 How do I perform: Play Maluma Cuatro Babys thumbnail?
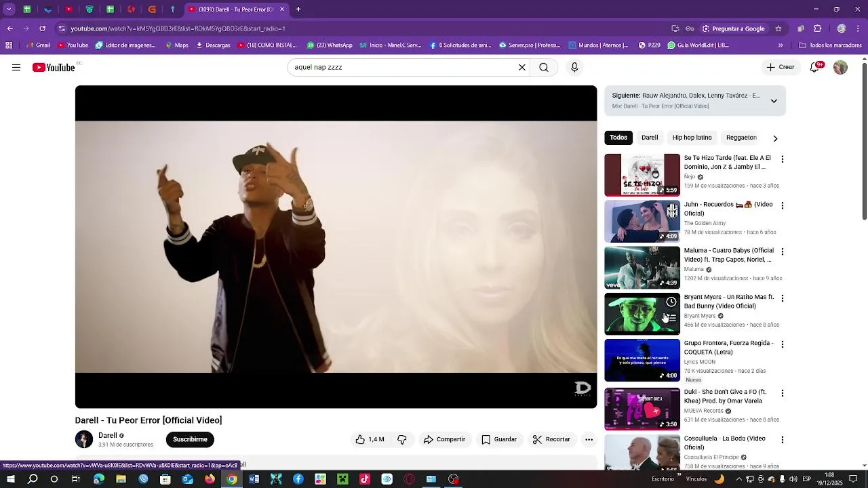click(x=642, y=268)
